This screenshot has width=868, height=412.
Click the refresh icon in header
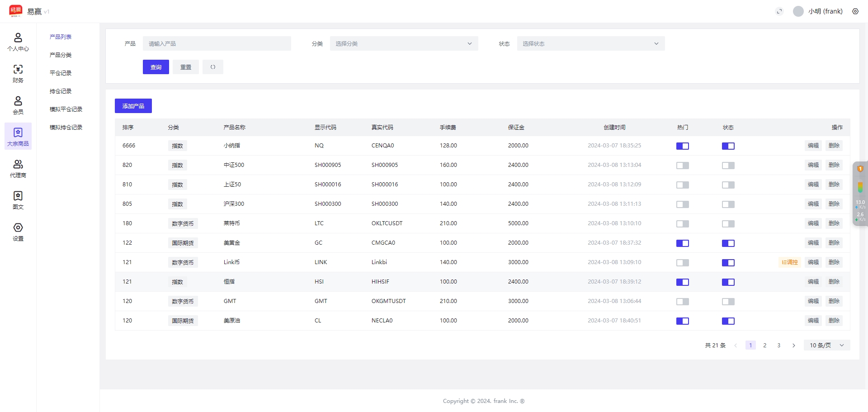[x=779, y=11]
